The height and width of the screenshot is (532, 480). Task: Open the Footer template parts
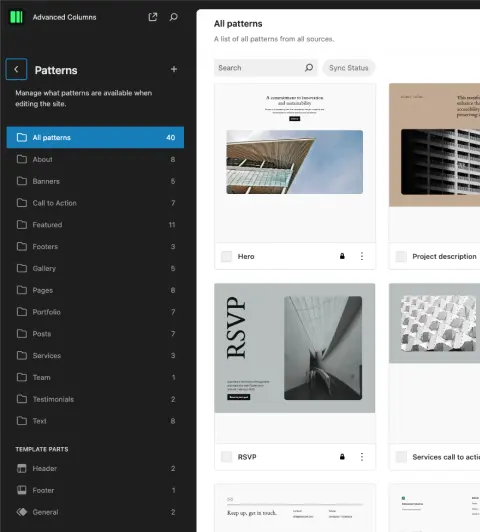click(x=95, y=490)
